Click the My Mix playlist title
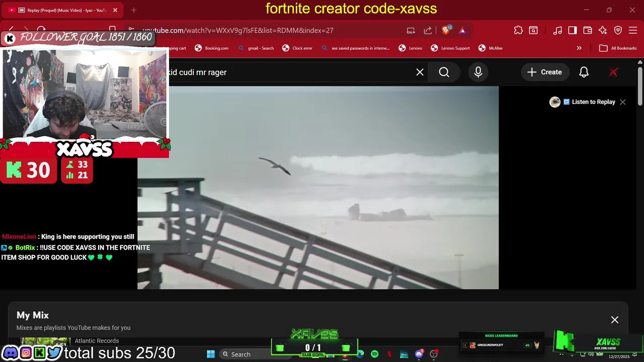 33,315
